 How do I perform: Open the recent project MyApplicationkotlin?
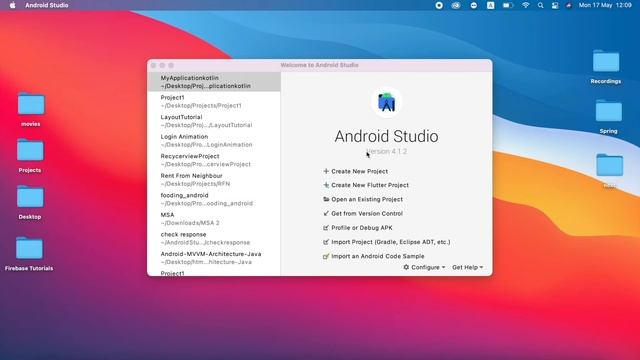click(214, 82)
